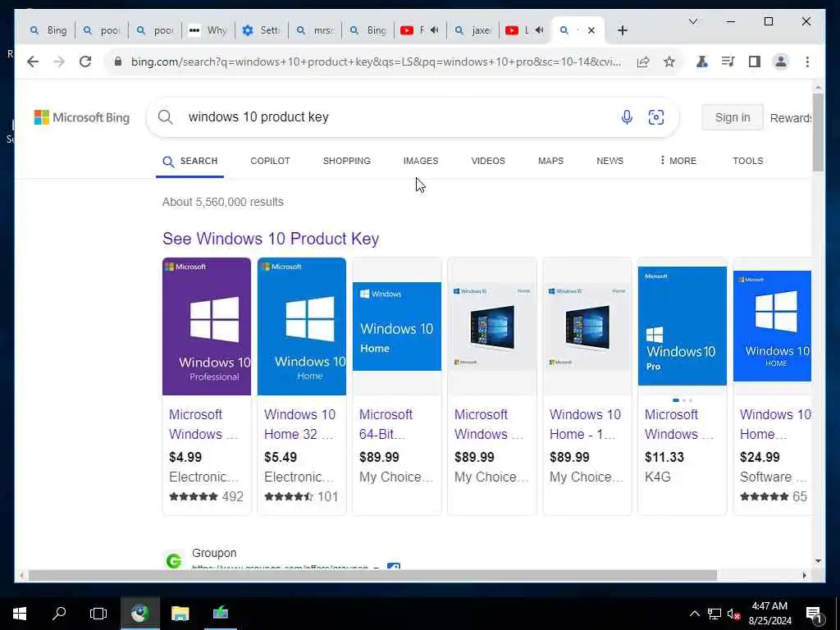Switch to the 'mrsr' search tab
This screenshot has height=630, width=840.
click(315, 30)
